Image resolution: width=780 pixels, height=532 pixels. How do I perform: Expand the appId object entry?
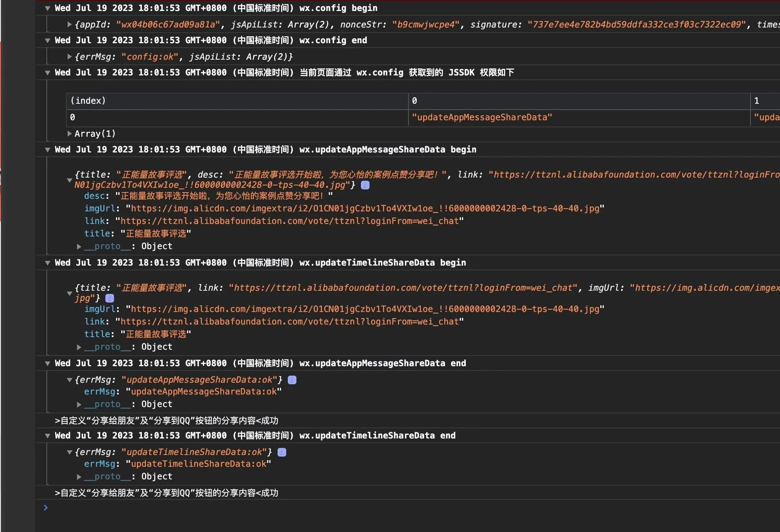(70, 24)
